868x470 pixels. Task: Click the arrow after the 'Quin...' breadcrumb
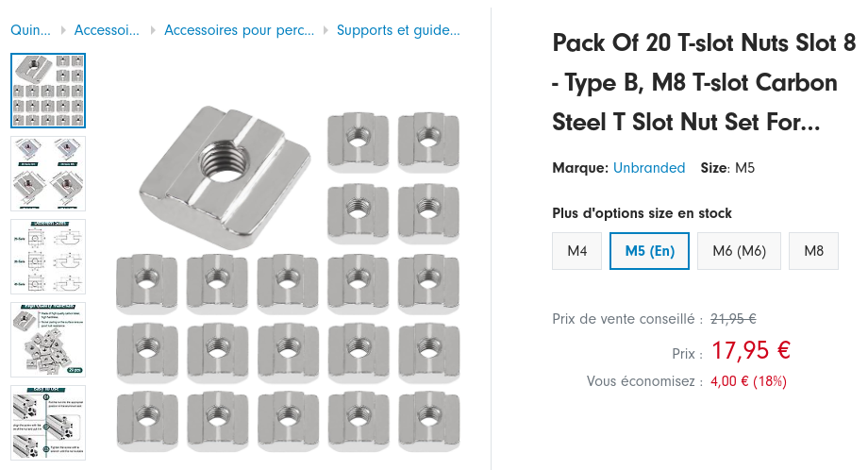pos(62,30)
